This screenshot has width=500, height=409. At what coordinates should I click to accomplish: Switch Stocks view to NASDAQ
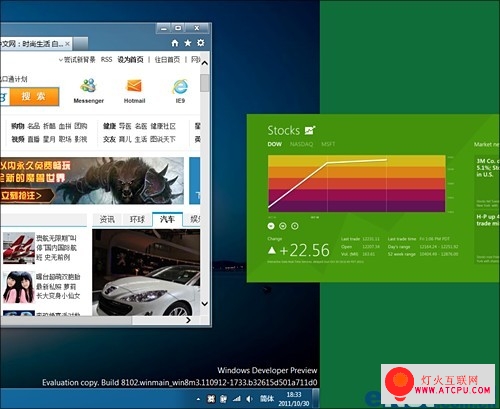click(301, 144)
